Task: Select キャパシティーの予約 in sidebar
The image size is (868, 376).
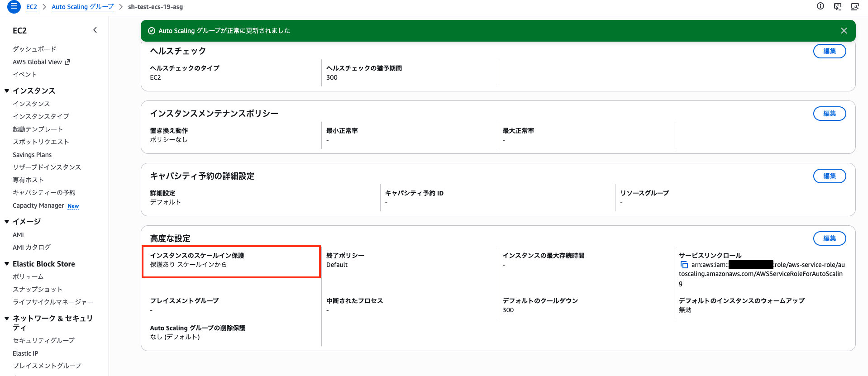Action: click(44, 192)
